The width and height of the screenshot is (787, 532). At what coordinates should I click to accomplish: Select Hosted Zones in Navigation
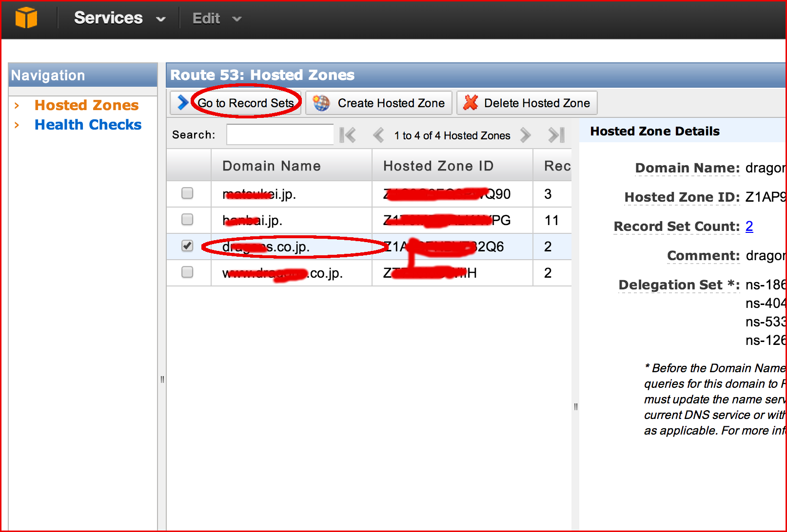86,105
